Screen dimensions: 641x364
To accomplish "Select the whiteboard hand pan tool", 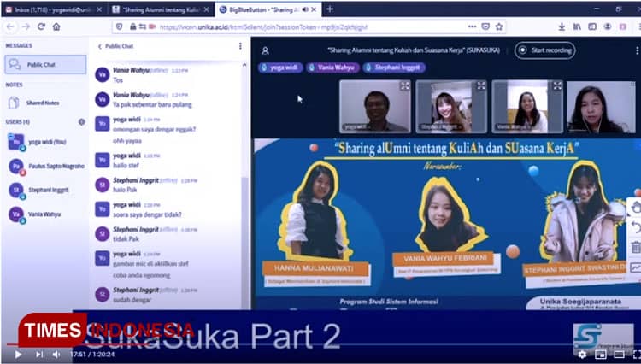I will (636, 208).
